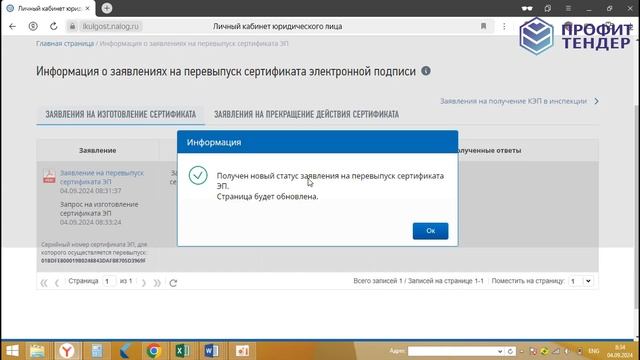Click the taskbar clock and date
The height and width of the screenshot is (360, 640).
620,351
